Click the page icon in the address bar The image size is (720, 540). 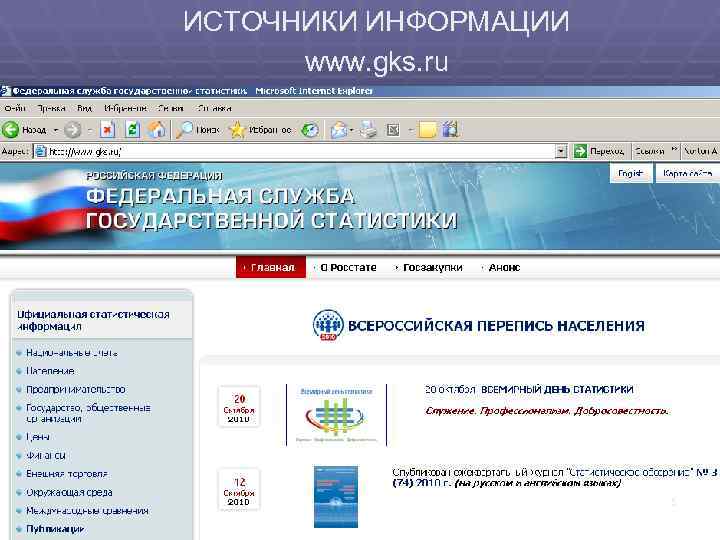41,151
